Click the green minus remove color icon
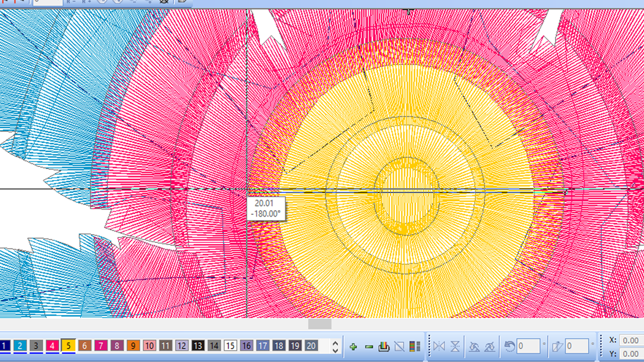The image size is (644, 362). coord(369,346)
